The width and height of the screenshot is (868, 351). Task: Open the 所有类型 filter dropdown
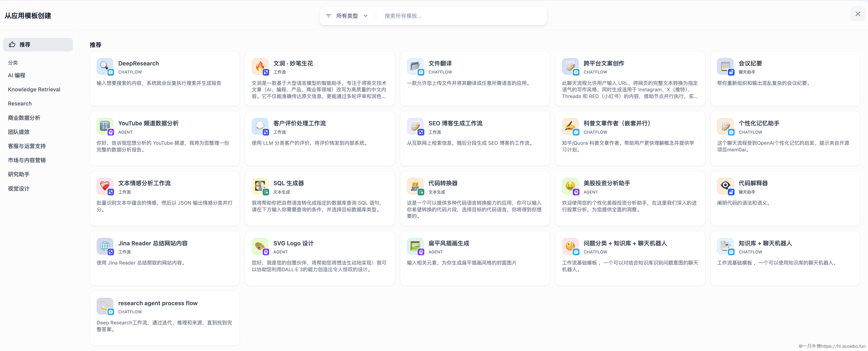click(347, 16)
